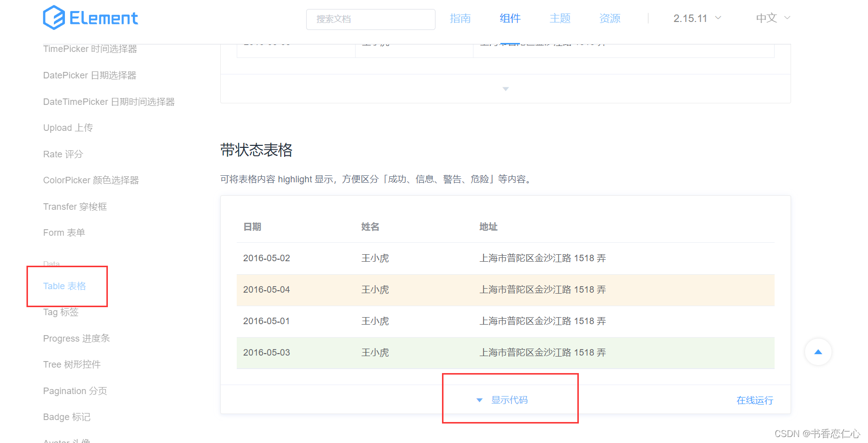Image resolution: width=868 pixels, height=443 pixels.
Task: Open ColorPicker 颜色选择器 sidebar item
Action: [91, 180]
